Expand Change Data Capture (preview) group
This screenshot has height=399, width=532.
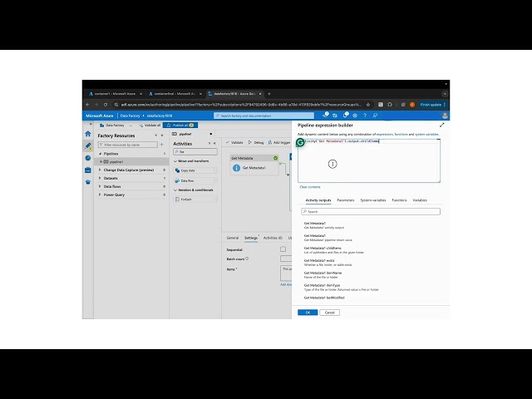100,170
